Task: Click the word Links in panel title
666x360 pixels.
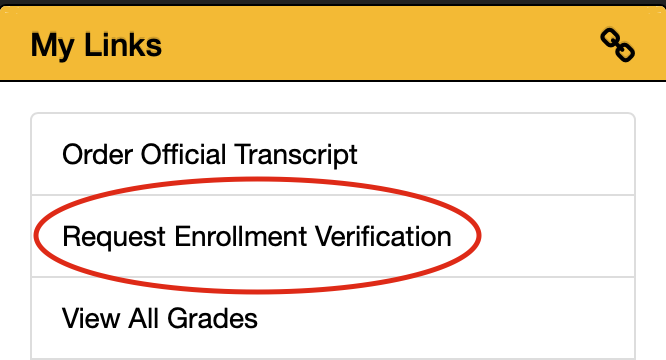Action: [123, 45]
